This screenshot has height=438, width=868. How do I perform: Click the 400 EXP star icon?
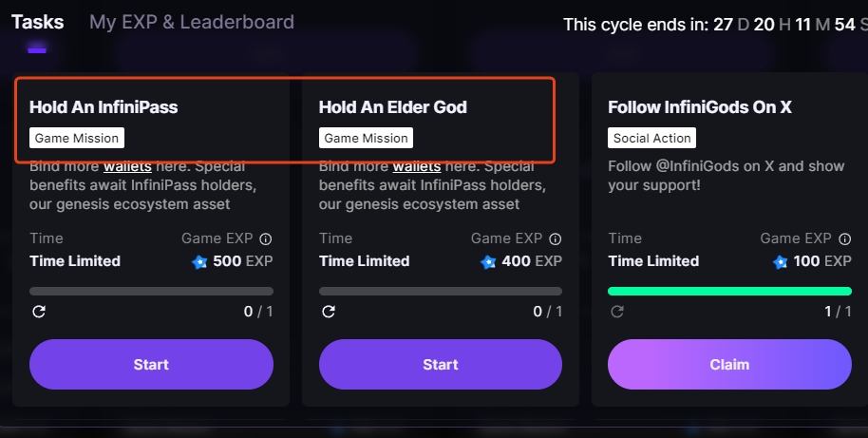click(x=488, y=261)
